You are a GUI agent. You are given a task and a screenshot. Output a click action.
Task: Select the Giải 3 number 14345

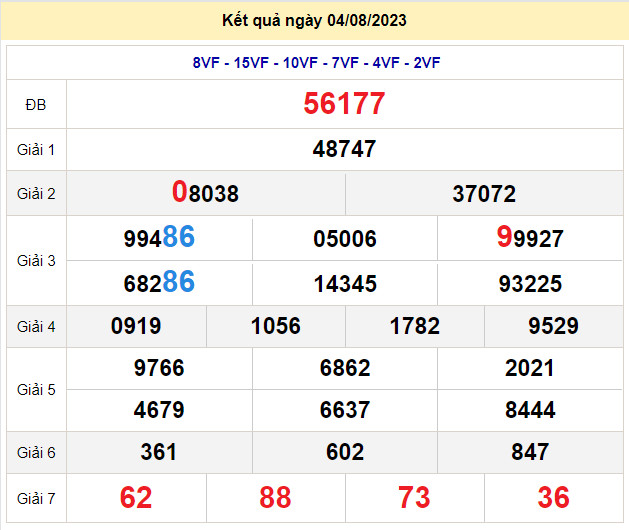345,284
